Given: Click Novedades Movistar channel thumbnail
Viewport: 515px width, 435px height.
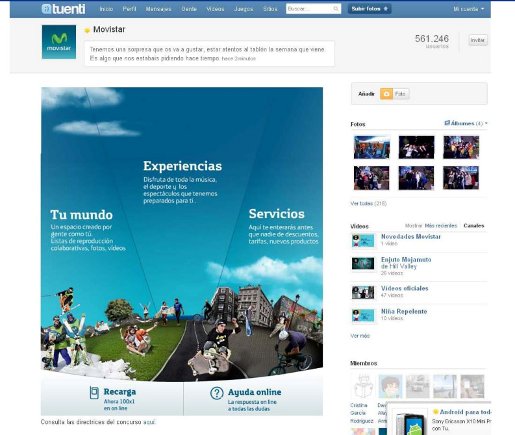Looking at the screenshot, I should (x=363, y=241).
